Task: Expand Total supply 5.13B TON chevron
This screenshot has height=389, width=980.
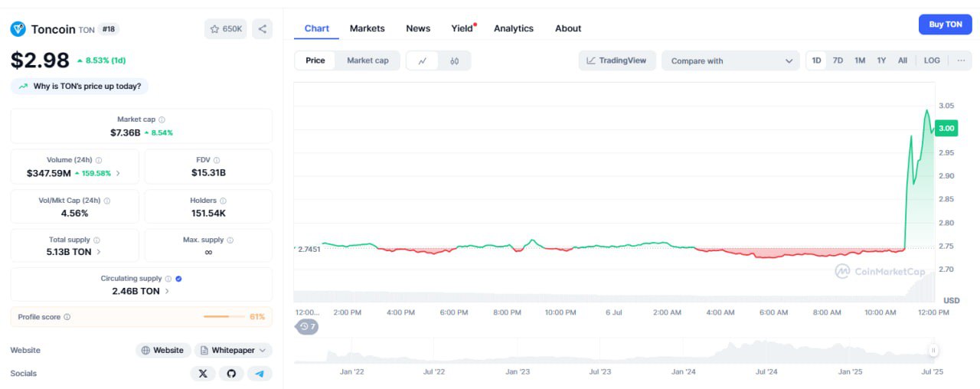Action: pyautogui.click(x=99, y=252)
